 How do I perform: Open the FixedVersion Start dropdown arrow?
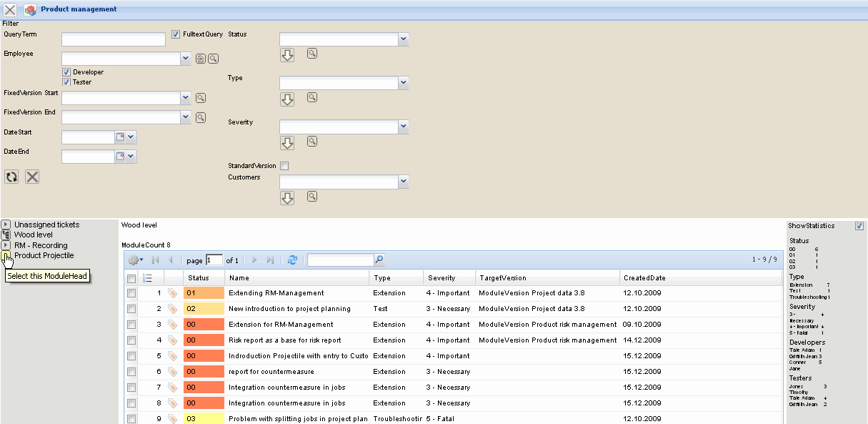[x=185, y=98]
